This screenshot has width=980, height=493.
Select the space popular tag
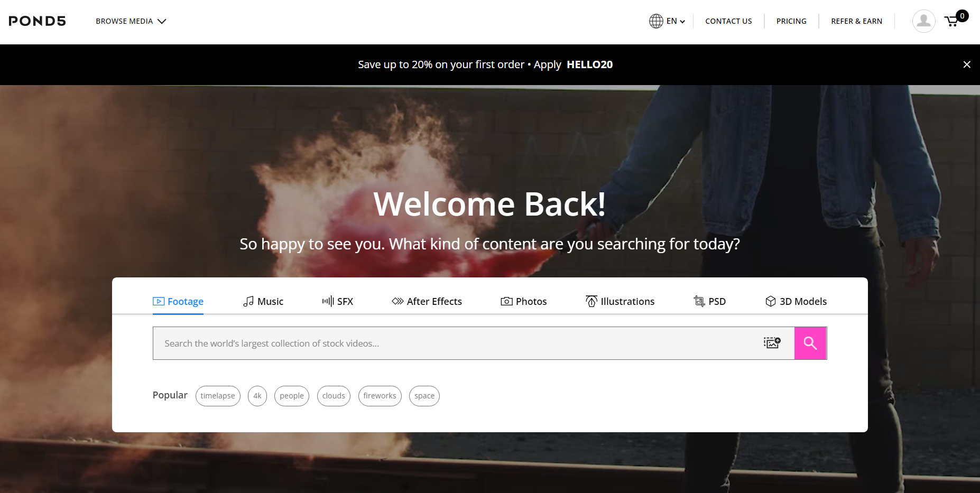(424, 396)
